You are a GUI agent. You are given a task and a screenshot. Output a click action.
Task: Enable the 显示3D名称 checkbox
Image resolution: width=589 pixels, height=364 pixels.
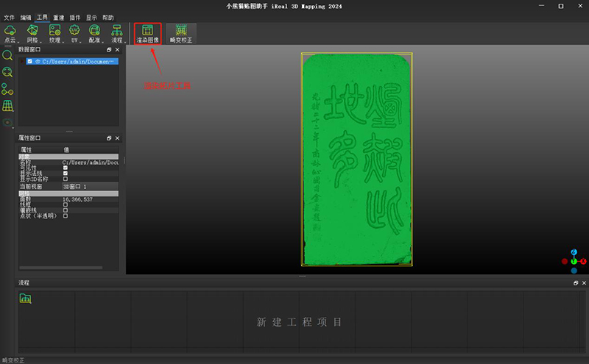coord(66,179)
